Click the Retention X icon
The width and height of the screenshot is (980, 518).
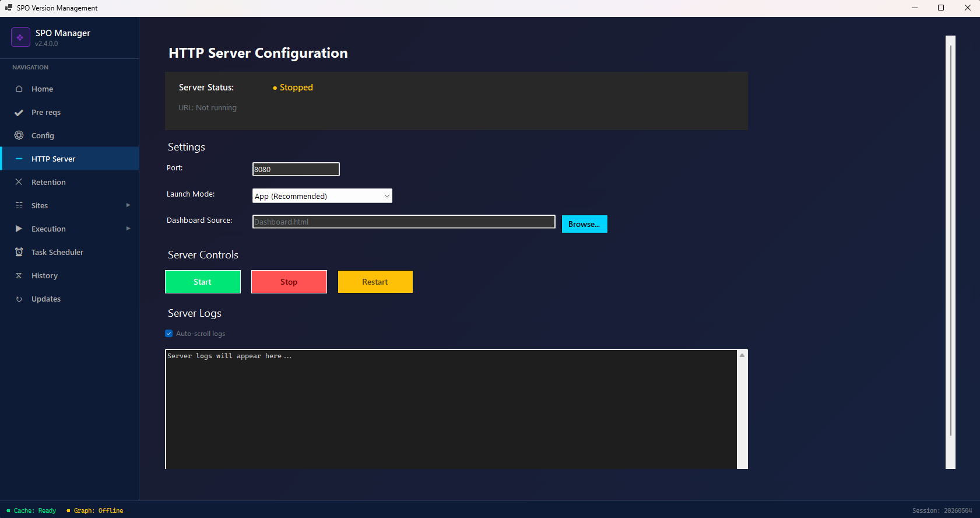pos(19,182)
